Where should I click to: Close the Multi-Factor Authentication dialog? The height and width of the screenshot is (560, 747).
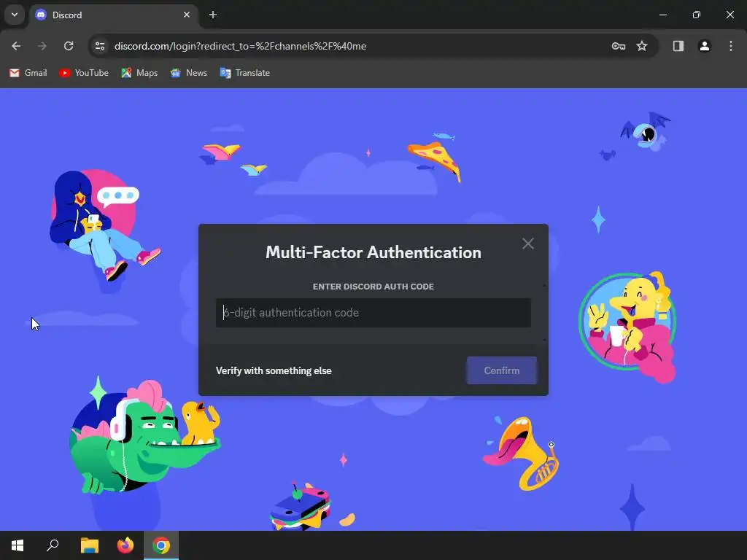(528, 244)
